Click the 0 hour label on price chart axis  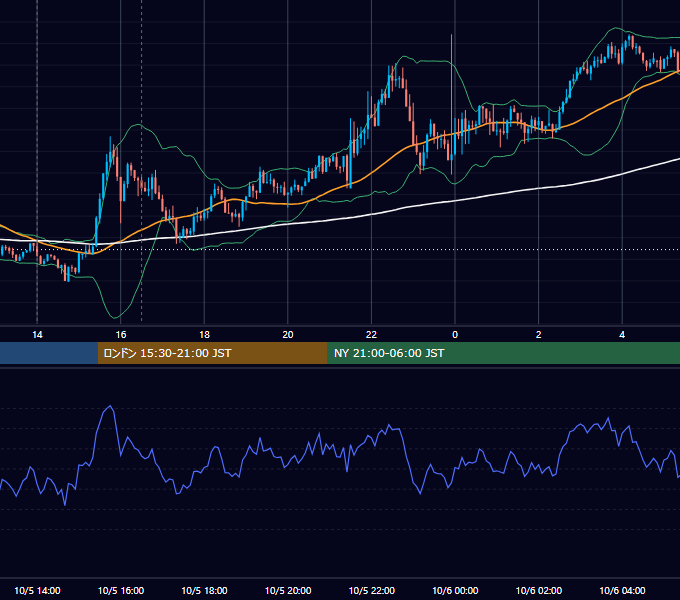click(455, 335)
